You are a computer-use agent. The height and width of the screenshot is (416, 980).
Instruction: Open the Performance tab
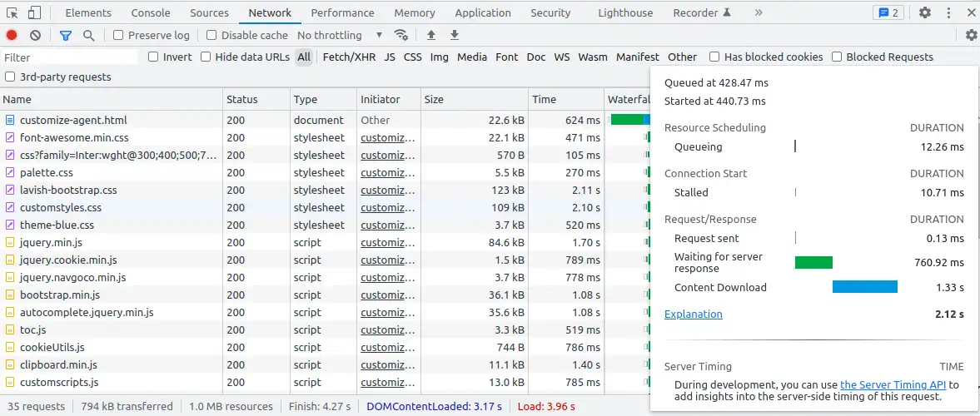(x=342, y=12)
